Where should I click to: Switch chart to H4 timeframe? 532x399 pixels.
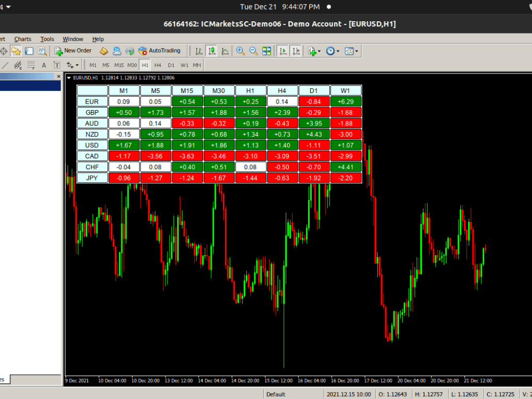[x=158, y=65]
